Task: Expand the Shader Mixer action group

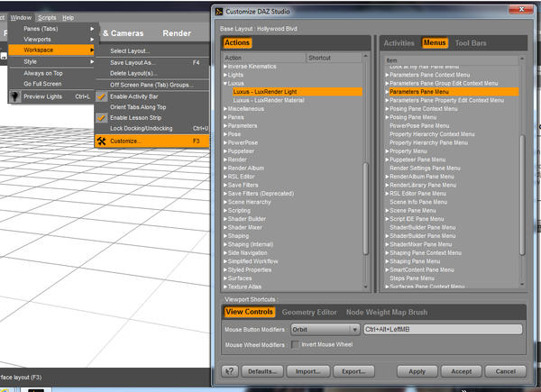Action: [x=225, y=227]
